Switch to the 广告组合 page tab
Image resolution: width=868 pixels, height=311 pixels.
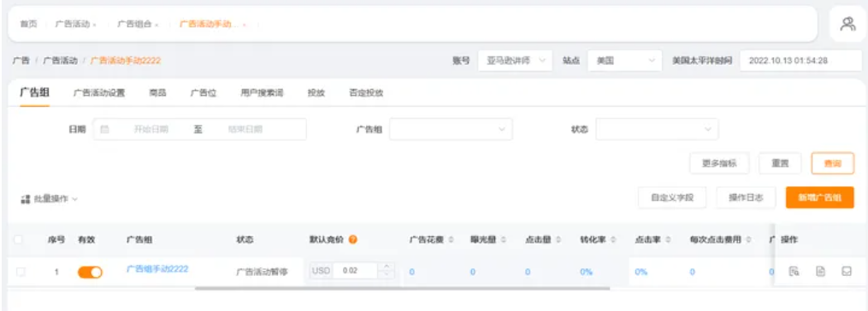click(x=134, y=24)
